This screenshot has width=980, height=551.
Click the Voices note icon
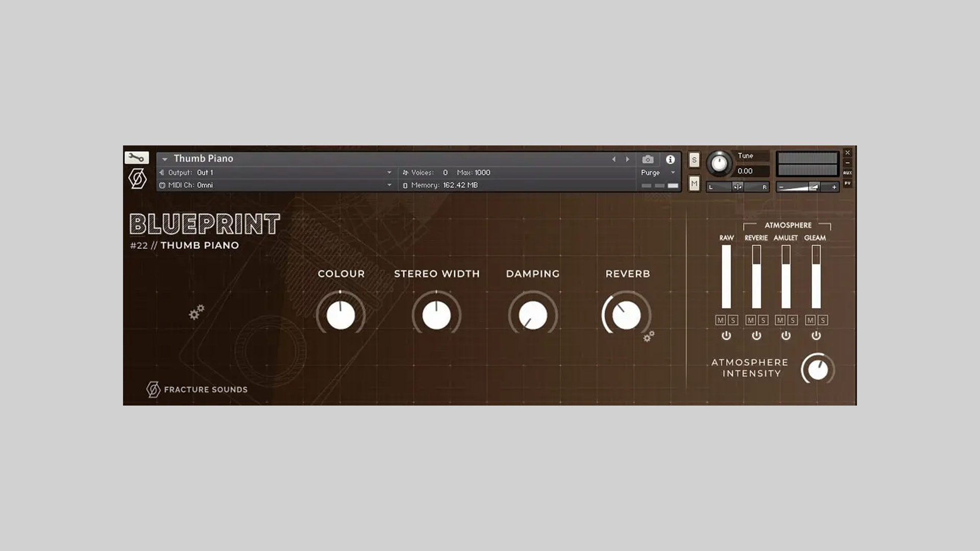pos(405,172)
